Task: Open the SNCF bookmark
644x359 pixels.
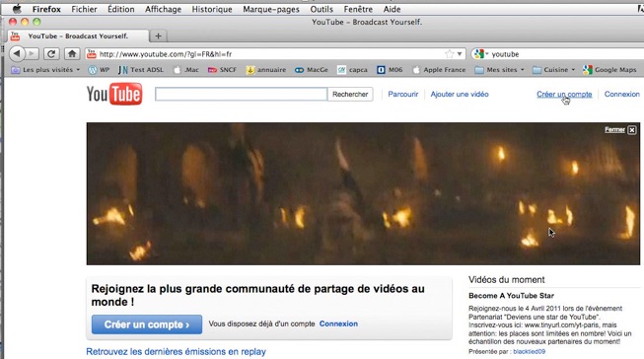Action: tap(222, 70)
